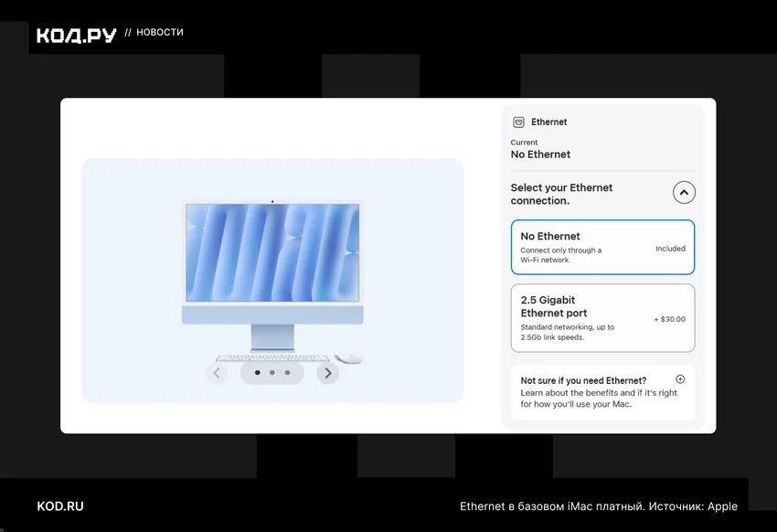The image size is (777, 532).
Task: Click "Standard networking, up to 2.5Gb" description
Action: coord(568,332)
